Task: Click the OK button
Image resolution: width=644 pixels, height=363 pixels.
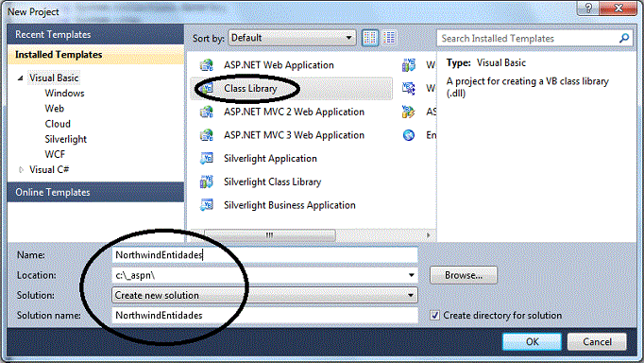Action: (x=532, y=341)
